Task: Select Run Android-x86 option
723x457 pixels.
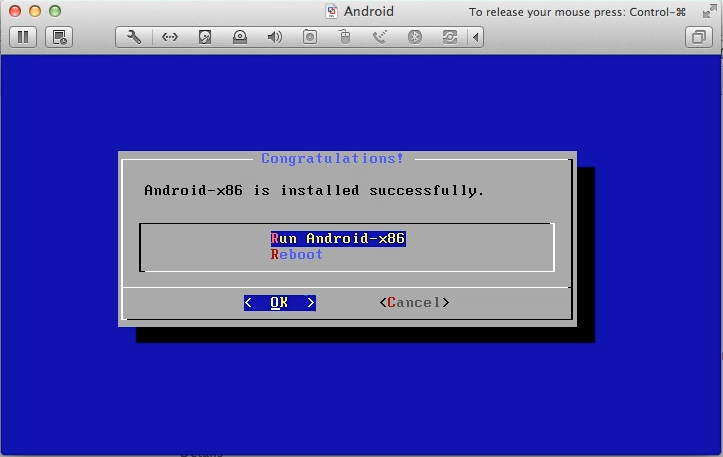Action: coord(338,238)
